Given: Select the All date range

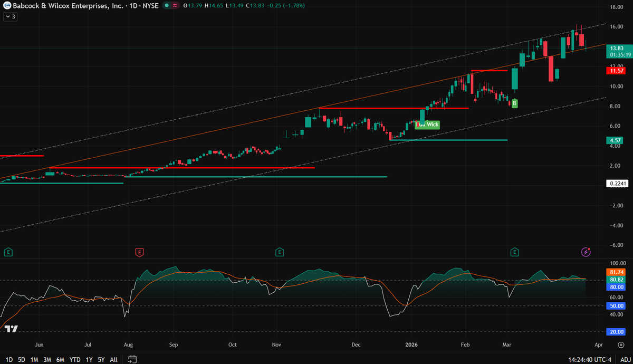Looking at the screenshot, I should [x=113, y=360].
